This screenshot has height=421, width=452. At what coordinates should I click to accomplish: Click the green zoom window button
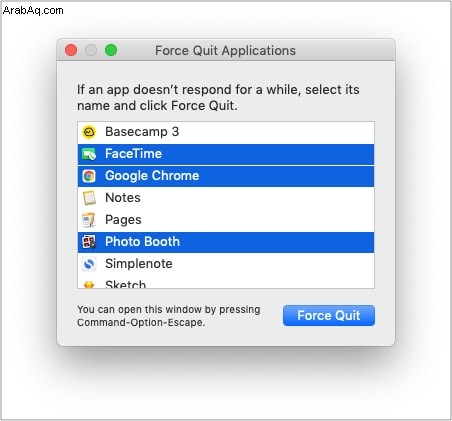(x=111, y=50)
